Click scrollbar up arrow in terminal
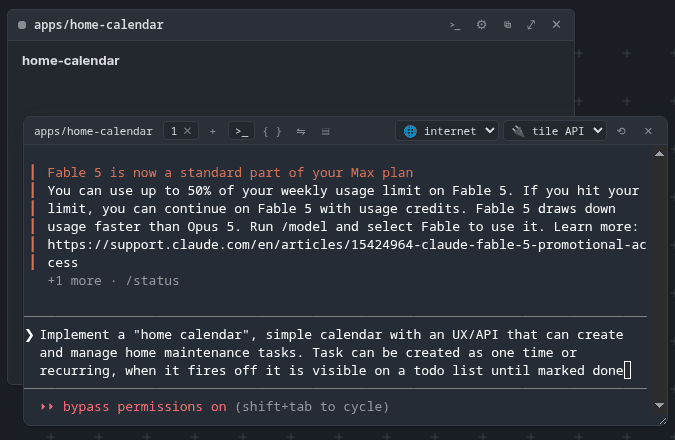Screen dimensions: 675x440 pos(659,154)
